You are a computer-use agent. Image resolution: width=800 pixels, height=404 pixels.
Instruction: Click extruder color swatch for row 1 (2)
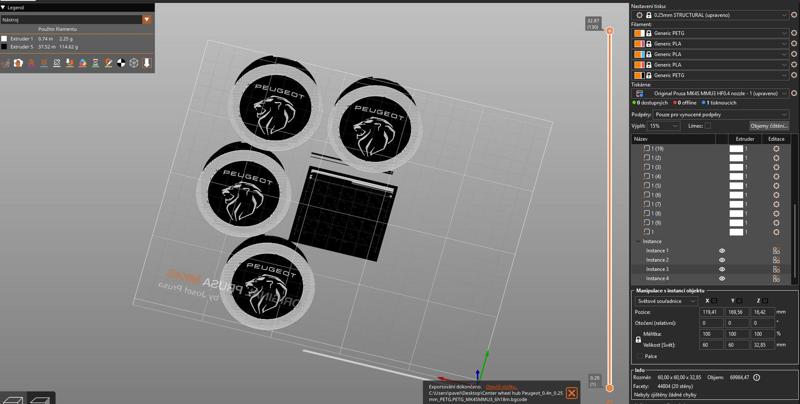click(736, 158)
